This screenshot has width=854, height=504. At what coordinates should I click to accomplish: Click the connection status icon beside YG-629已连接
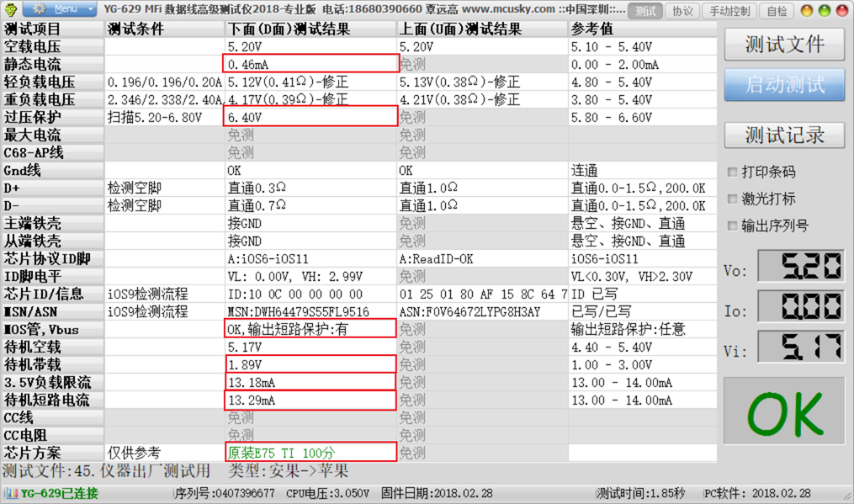tap(12, 494)
